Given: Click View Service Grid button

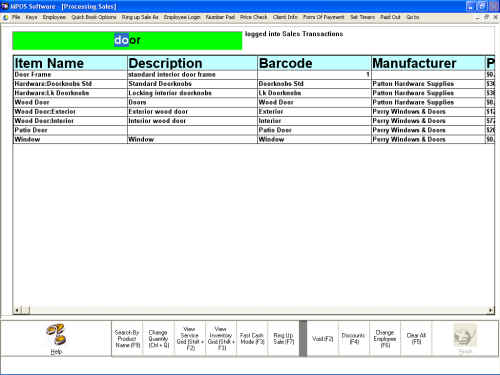Looking at the screenshot, I should click(190, 339).
